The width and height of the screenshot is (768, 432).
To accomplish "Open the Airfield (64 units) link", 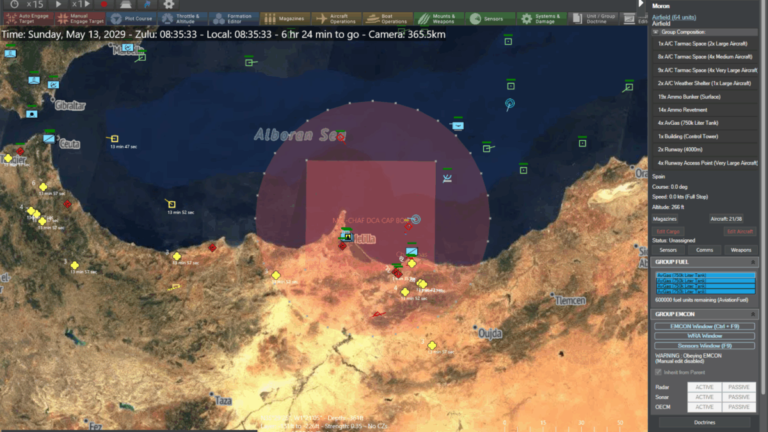I will point(674,18).
